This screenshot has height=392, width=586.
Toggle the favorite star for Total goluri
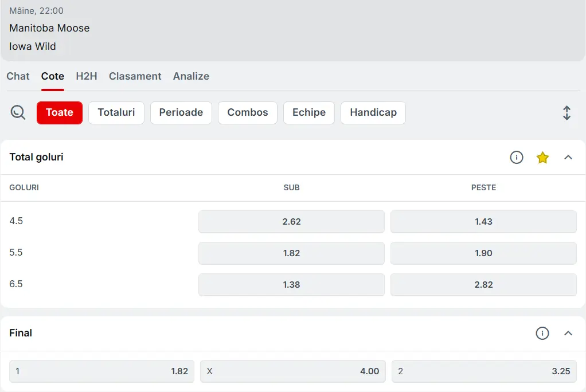point(542,158)
